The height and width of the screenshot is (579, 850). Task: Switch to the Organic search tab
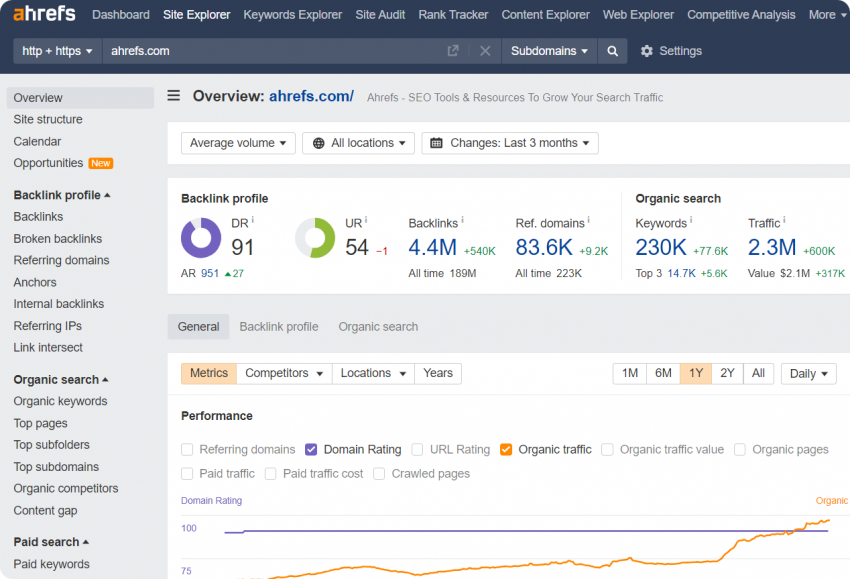(378, 327)
